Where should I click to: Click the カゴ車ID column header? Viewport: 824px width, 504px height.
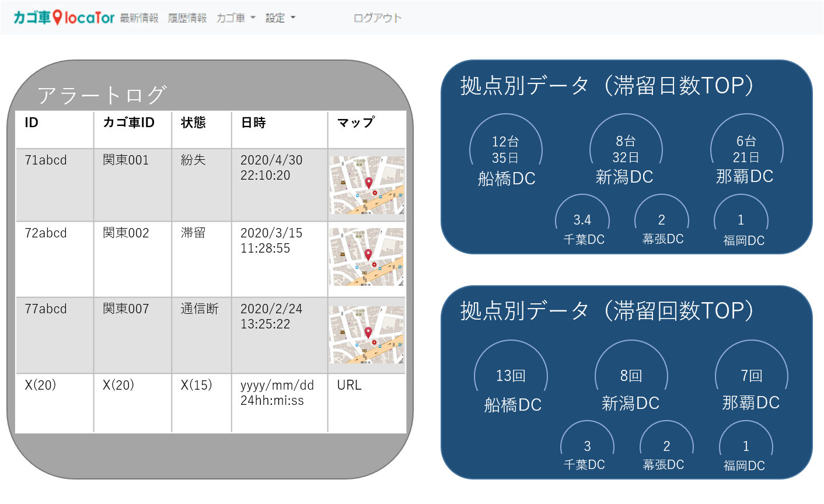pyautogui.click(x=132, y=129)
